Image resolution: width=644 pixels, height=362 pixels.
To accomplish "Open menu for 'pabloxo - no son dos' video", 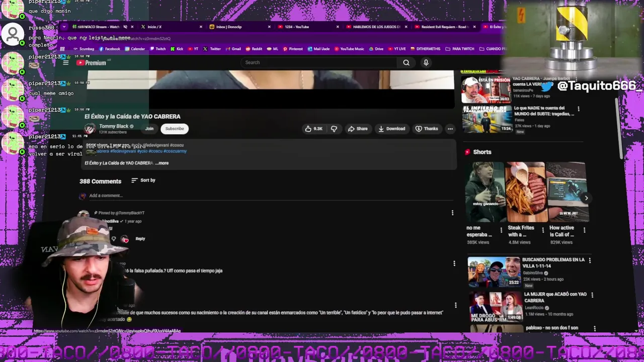I will tap(594, 329).
